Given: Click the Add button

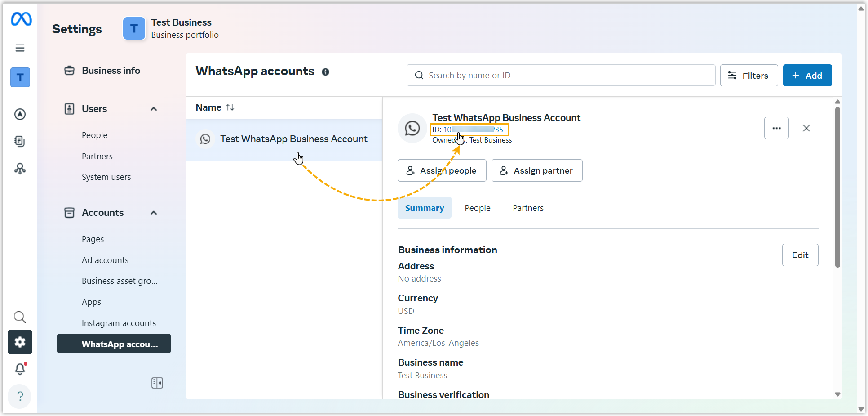Looking at the screenshot, I should (807, 76).
